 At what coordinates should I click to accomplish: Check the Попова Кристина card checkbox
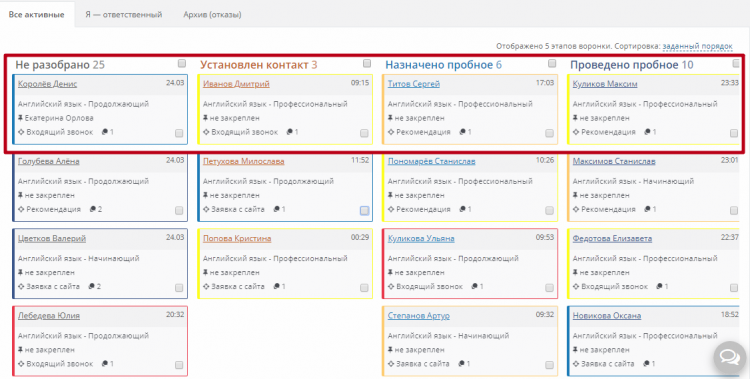tap(364, 288)
